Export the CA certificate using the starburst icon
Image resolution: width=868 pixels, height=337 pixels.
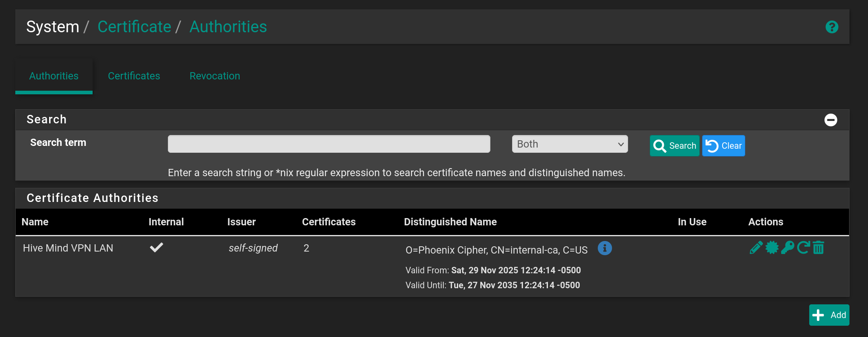tap(772, 248)
